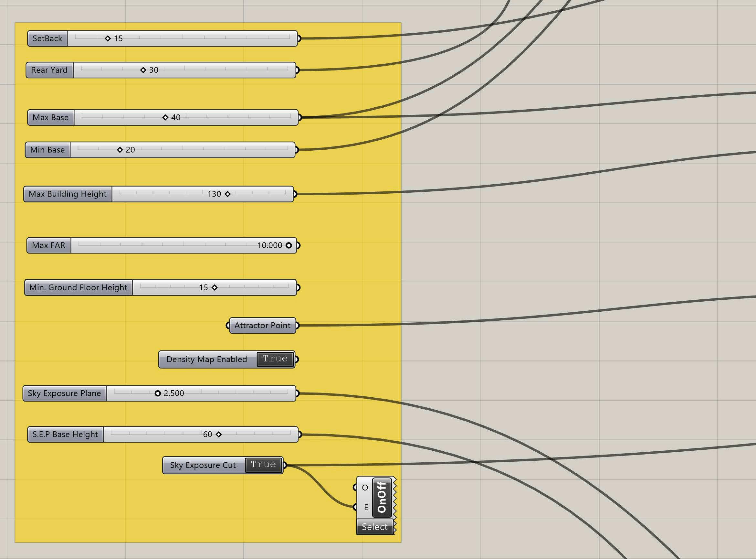Select the Min Base slider name label
The height and width of the screenshot is (559, 756).
pyautogui.click(x=48, y=150)
